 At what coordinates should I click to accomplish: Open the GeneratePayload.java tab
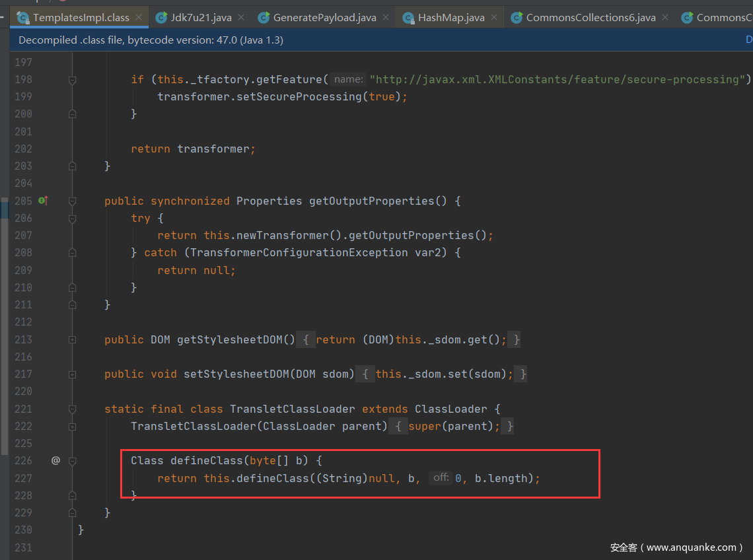point(324,18)
